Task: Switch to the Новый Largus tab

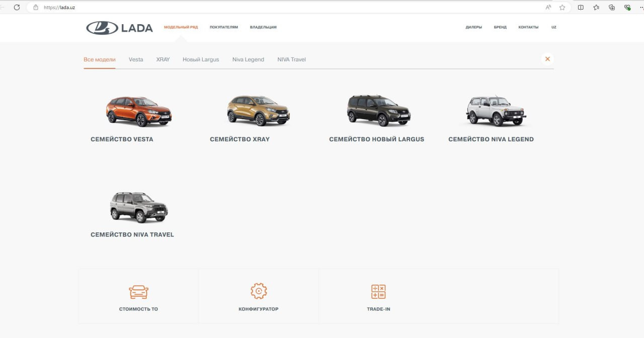Action: tap(201, 59)
